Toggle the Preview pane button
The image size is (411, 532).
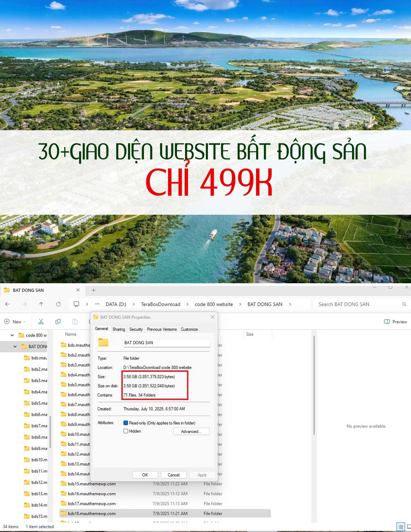pyautogui.click(x=395, y=321)
